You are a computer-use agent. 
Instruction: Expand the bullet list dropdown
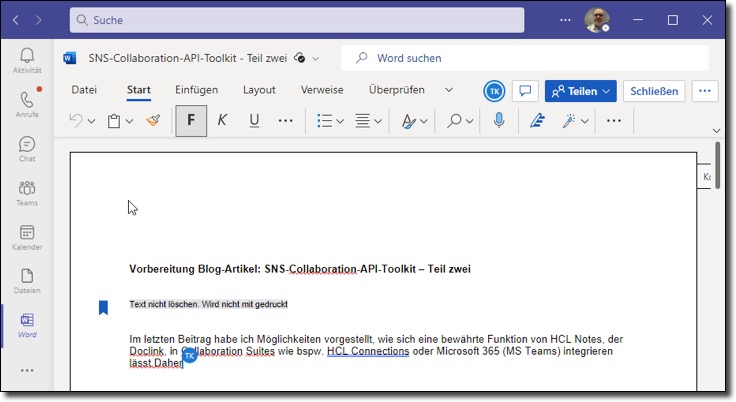[340, 121]
